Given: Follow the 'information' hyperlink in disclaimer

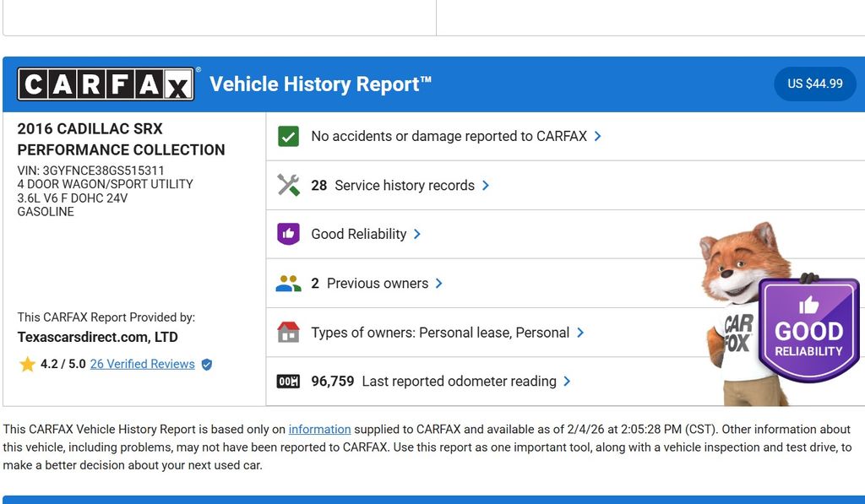Looking at the screenshot, I should pyautogui.click(x=319, y=429).
